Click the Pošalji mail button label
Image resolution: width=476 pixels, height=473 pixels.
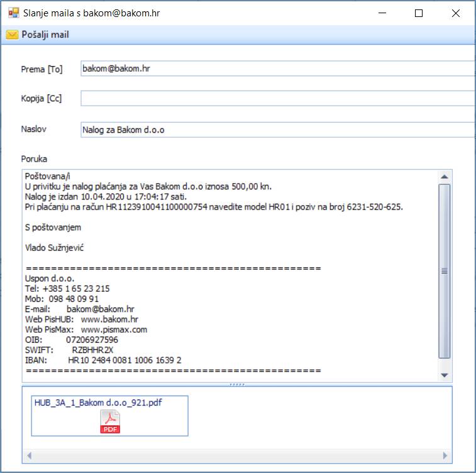(x=45, y=35)
